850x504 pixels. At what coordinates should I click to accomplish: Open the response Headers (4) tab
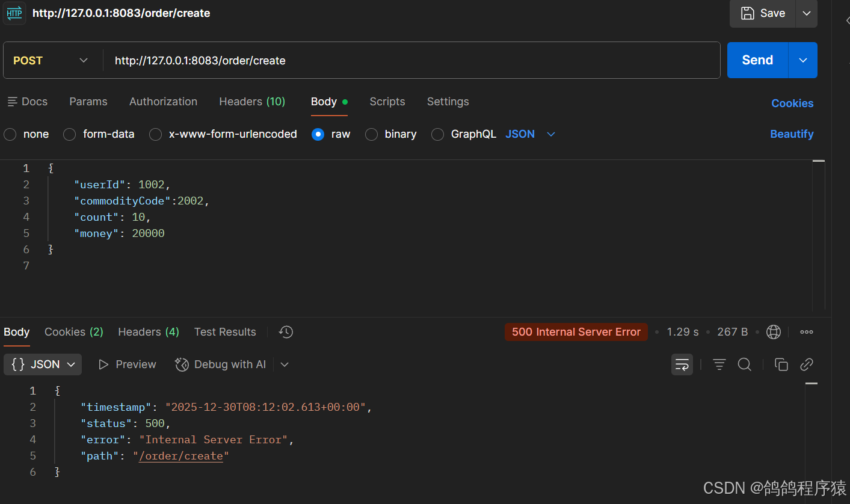click(x=149, y=332)
